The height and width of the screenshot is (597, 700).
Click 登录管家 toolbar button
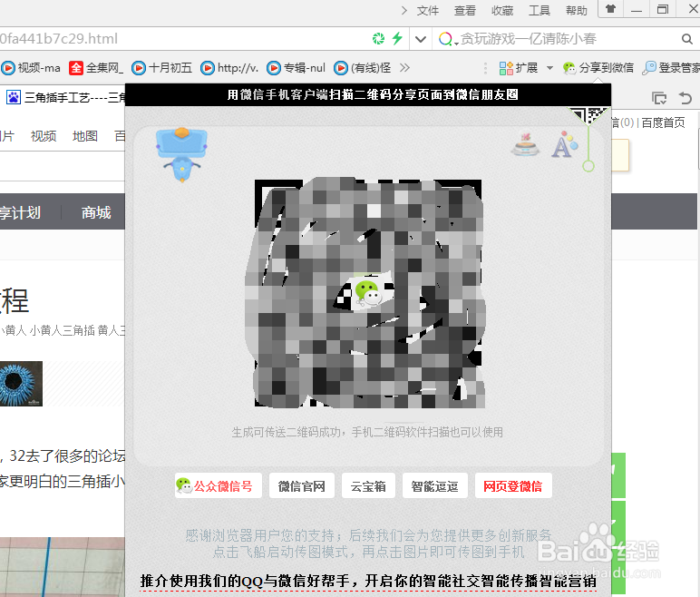click(671, 68)
